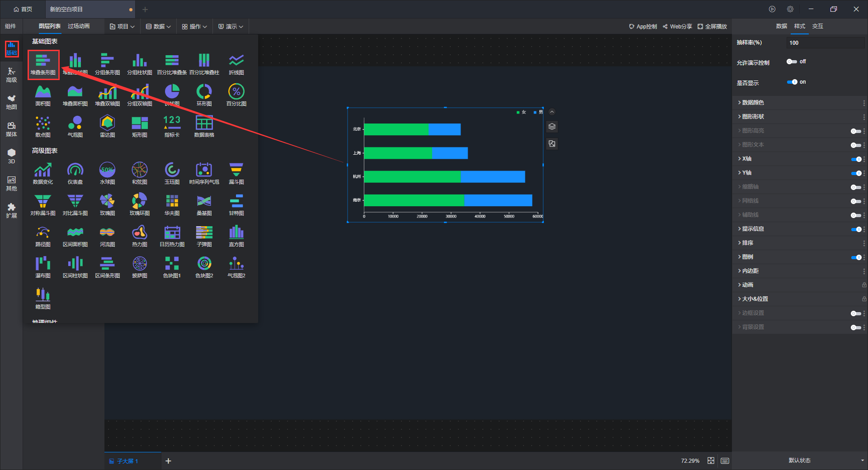Open the 操作 dropdown menu
The height and width of the screenshot is (470, 868).
[x=194, y=27]
